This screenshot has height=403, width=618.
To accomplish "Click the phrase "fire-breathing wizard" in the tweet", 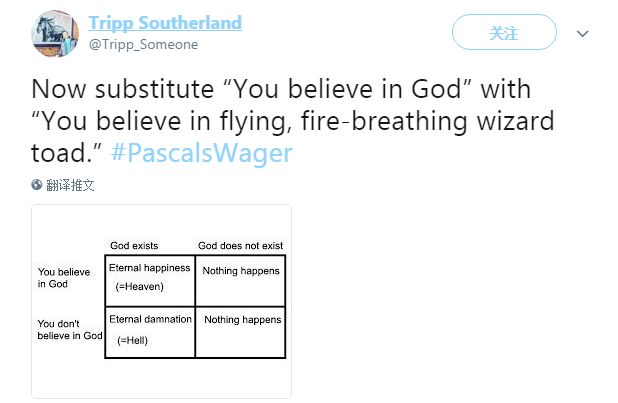I will pyautogui.click(x=428, y=121).
